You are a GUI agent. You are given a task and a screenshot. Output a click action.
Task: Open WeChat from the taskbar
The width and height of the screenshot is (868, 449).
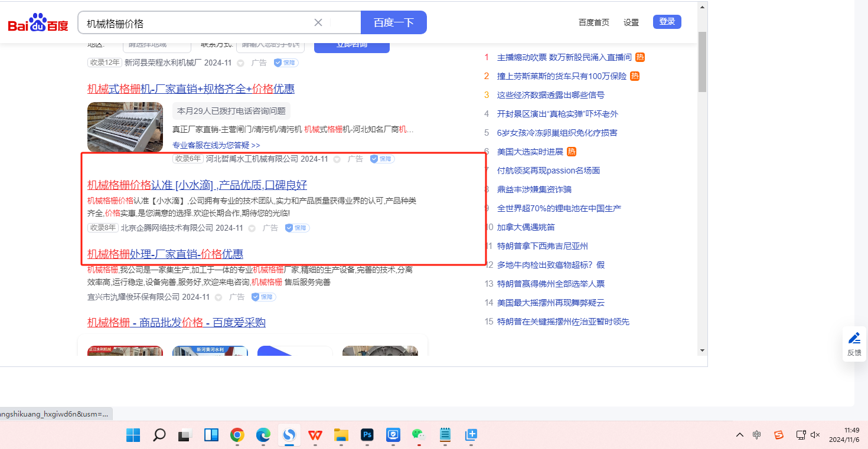point(419,435)
